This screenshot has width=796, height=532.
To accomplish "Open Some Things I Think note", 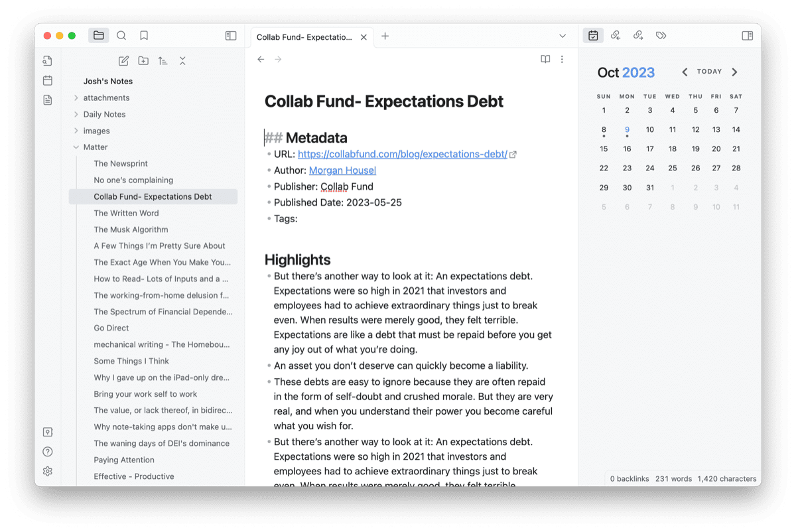I will 131,362.
